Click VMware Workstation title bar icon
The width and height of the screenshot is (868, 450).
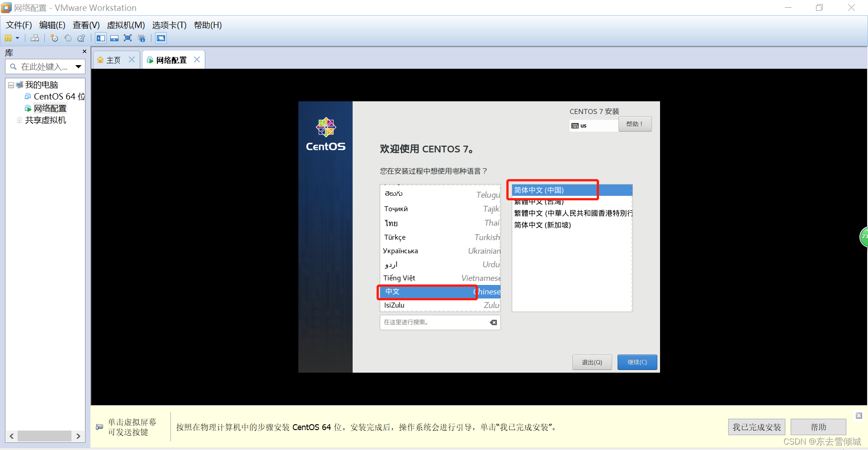point(6,8)
